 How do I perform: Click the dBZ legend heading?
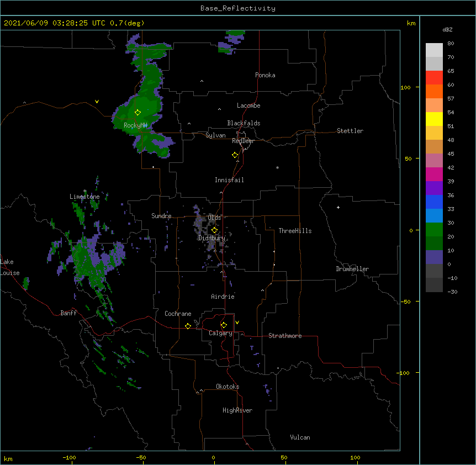tap(447, 30)
